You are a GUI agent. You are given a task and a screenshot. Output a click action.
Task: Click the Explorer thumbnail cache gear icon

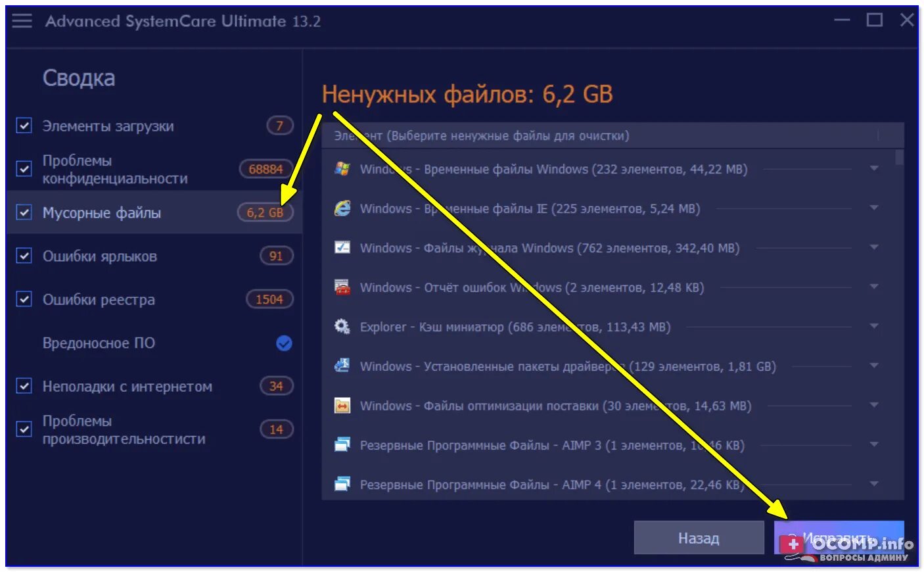342,326
